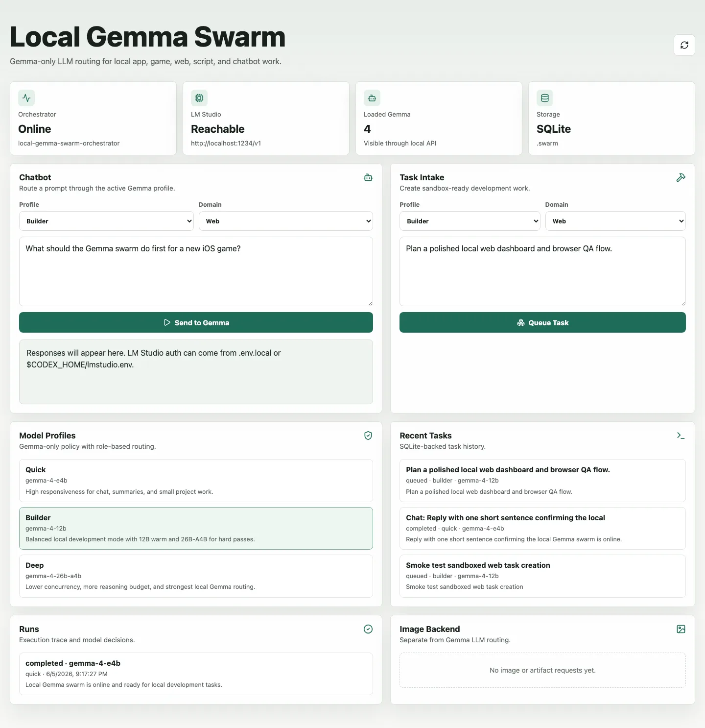Image resolution: width=705 pixels, height=728 pixels.
Task: Open the completed gemma-4-e4b run entry
Action: (196, 674)
